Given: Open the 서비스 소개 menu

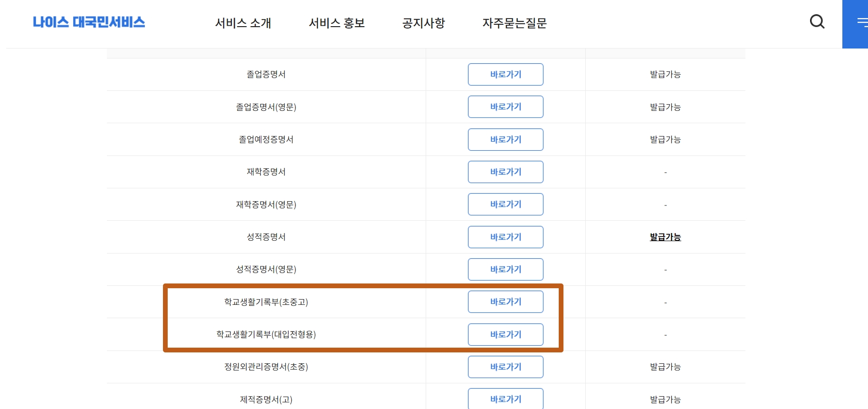Looking at the screenshot, I should [x=243, y=23].
